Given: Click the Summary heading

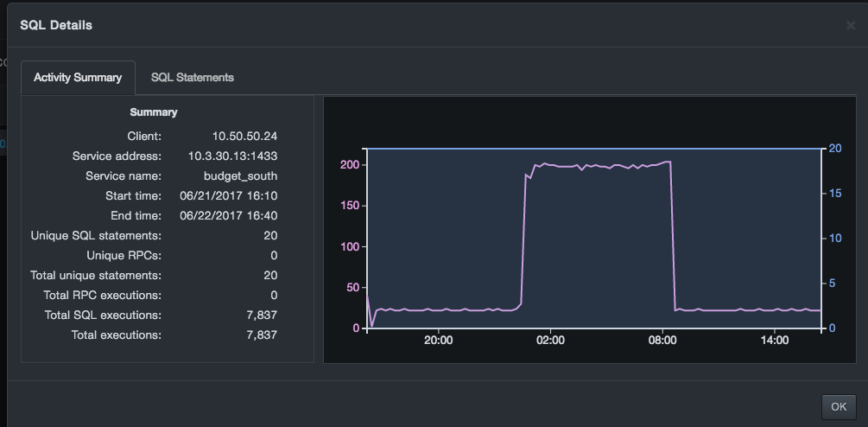Looking at the screenshot, I should [x=154, y=112].
